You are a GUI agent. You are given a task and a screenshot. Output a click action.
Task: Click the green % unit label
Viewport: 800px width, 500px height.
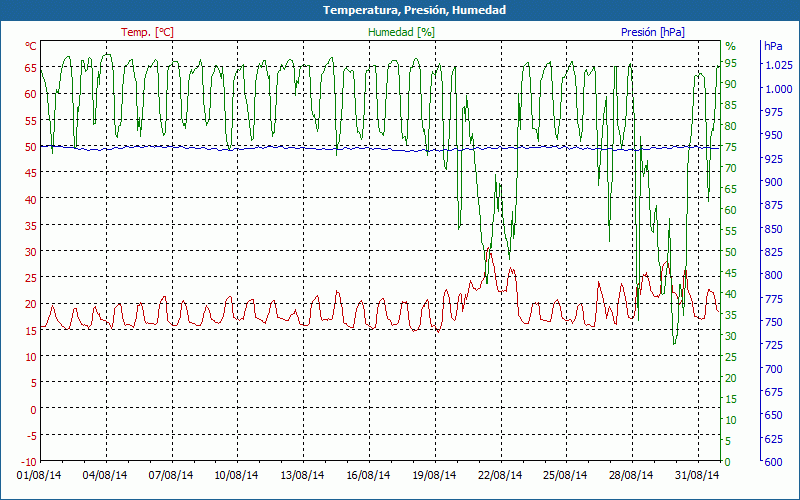pyautogui.click(x=731, y=46)
